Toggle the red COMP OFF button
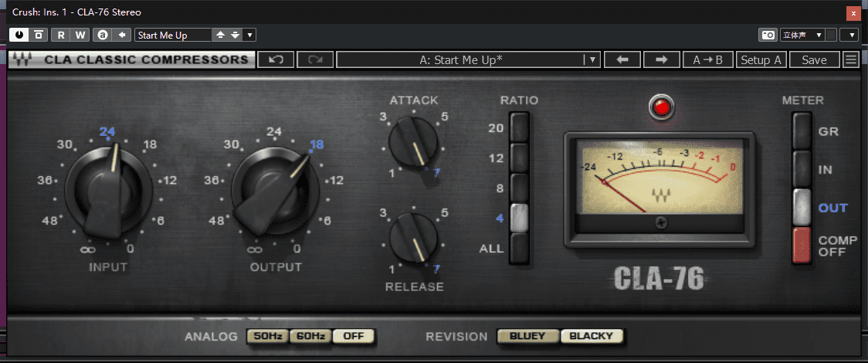This screenshot has height=363, width=868. (x=802, y=245)
